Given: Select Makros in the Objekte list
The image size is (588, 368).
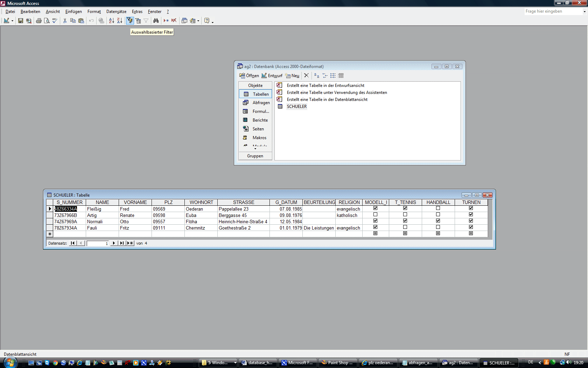Looking at the screenshot, I should point(255,138).
